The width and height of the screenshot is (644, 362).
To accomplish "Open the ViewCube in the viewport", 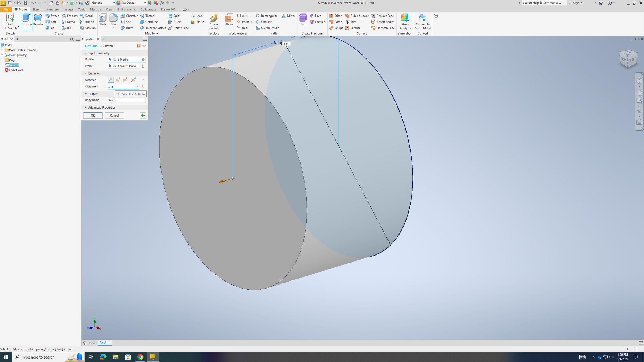I will pyautogui.click(x=628, y=59).
